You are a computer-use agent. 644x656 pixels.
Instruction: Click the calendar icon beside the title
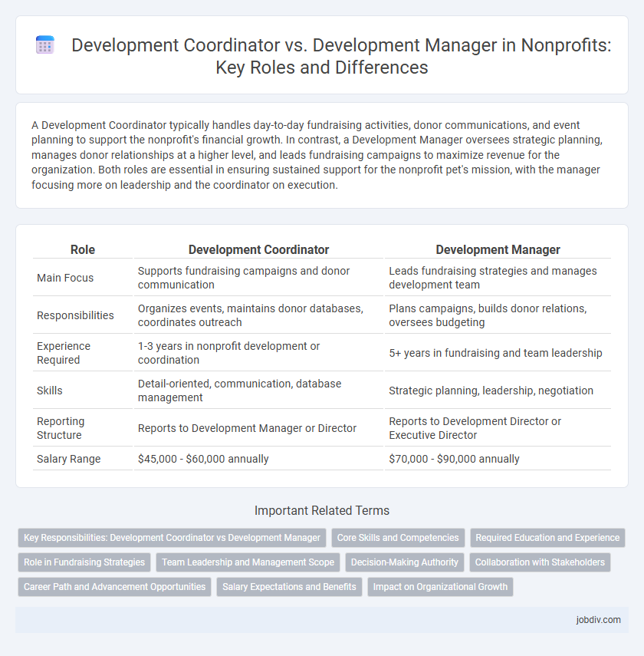[45, 45]
